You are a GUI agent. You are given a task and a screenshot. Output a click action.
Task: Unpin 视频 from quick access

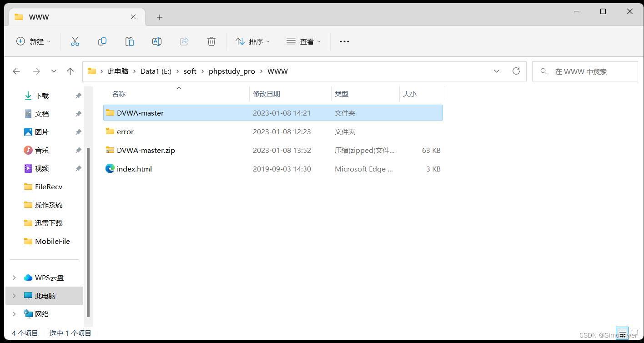pos(78,168)
